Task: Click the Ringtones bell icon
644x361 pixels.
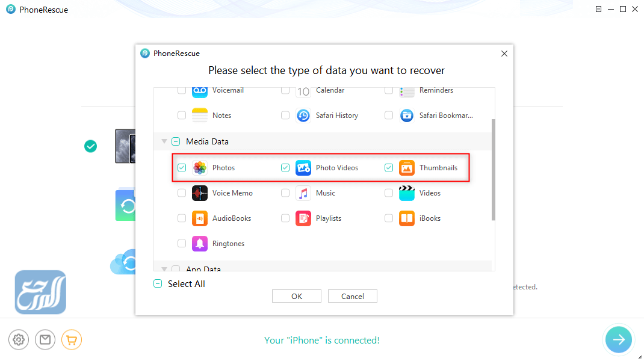Action: click(200, 244)
